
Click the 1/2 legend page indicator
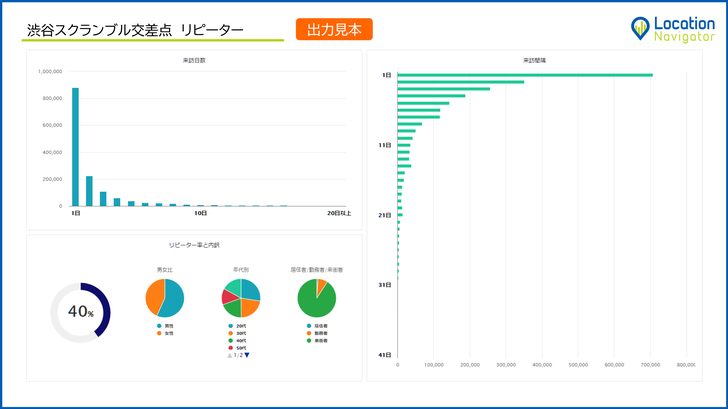(x=238, y=355)
